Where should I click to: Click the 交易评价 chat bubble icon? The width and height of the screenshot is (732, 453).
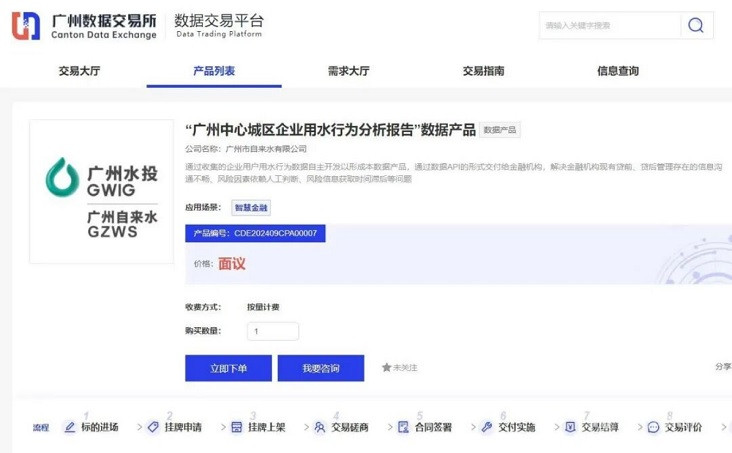pos(653,427)
